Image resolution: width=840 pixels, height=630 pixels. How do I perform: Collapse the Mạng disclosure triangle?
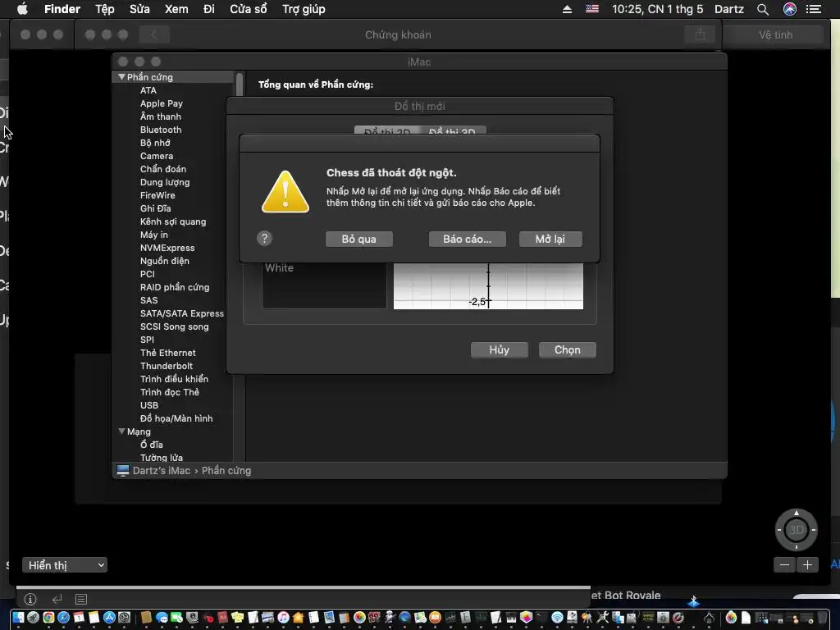(x=121, y=431)
